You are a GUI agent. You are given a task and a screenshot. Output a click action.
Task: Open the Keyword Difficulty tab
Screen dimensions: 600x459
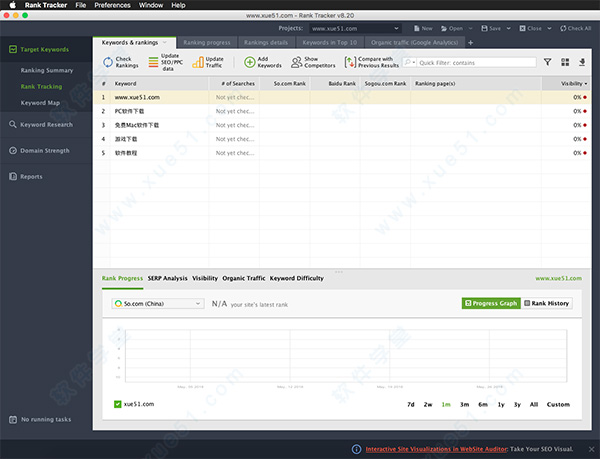pos(297,278)
